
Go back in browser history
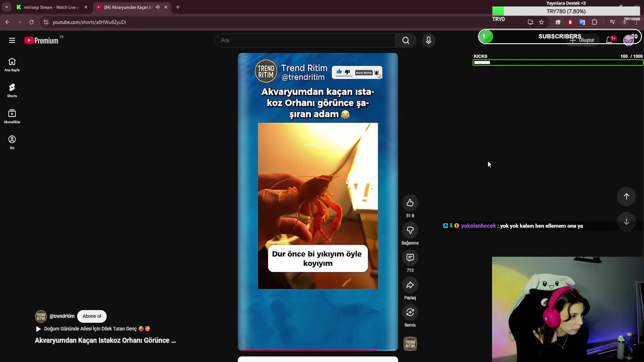tap(7, 22)
